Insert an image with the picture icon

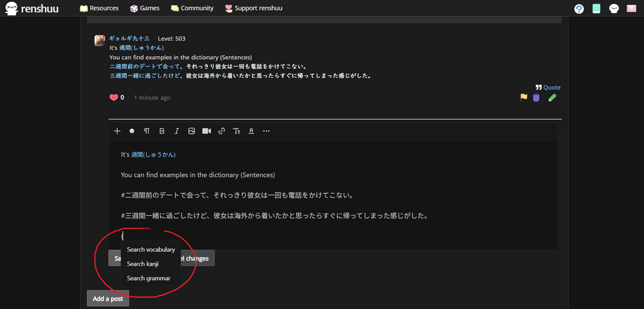click(191, 131)
